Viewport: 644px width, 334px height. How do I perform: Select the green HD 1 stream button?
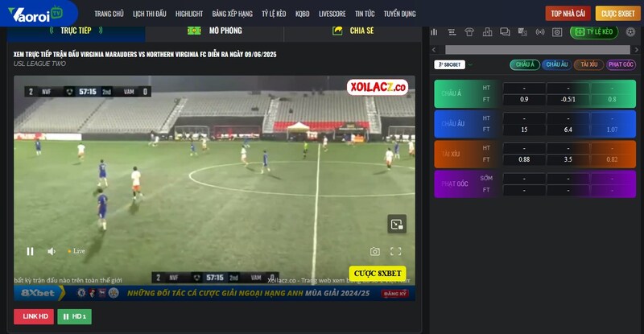pos(74,316)
